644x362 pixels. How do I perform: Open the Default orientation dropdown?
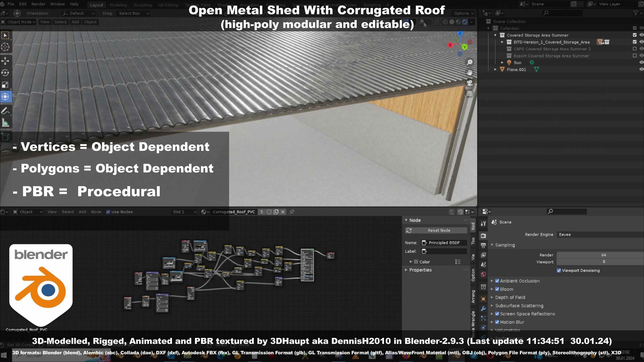(78, 13)
